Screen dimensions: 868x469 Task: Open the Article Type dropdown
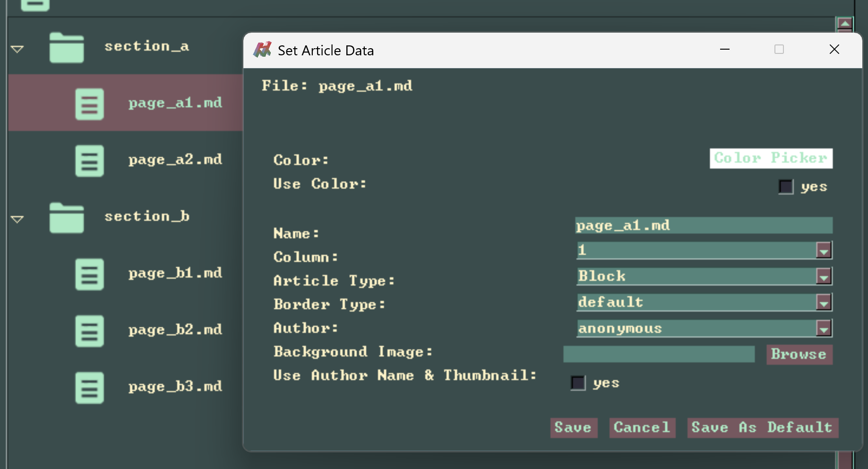824,277
